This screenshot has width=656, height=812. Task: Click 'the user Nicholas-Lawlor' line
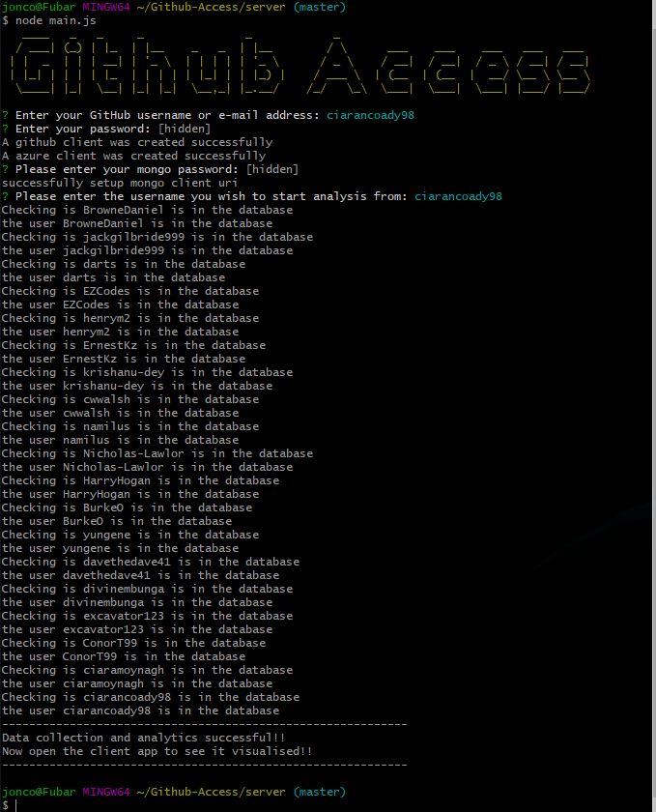tap(148, 467)
